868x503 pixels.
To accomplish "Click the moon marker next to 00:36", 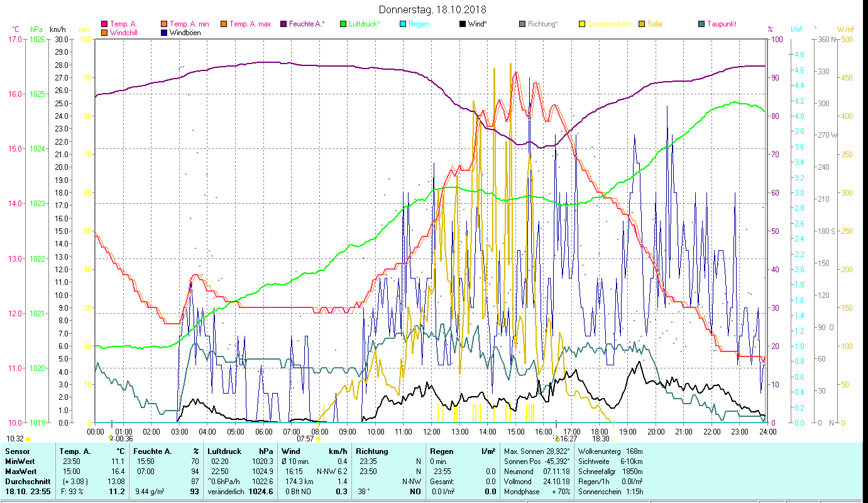I will pos(112,438).
